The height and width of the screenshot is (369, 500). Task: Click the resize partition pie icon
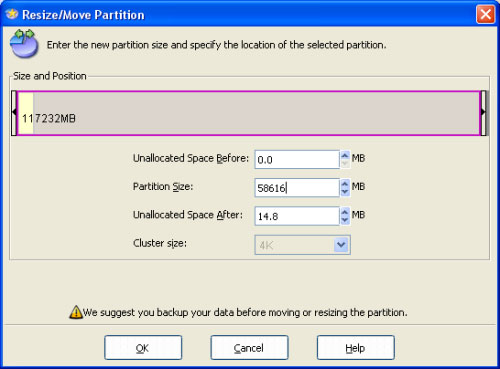click(23, 44)
